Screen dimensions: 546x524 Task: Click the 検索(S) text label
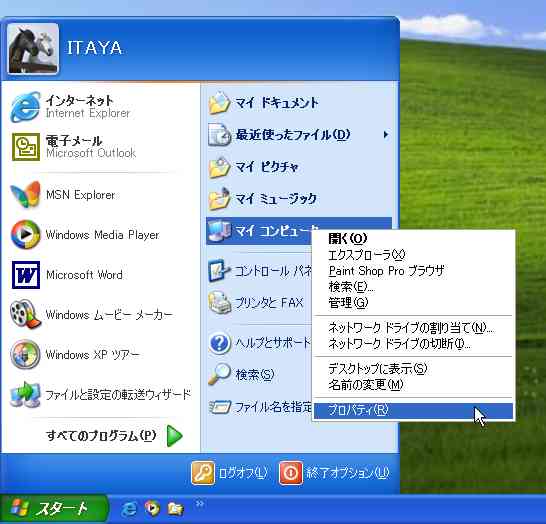coord(255,374)
